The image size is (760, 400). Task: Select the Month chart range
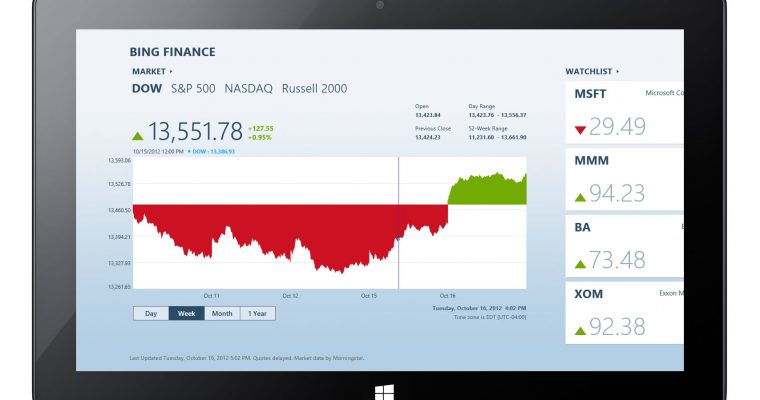222,314
